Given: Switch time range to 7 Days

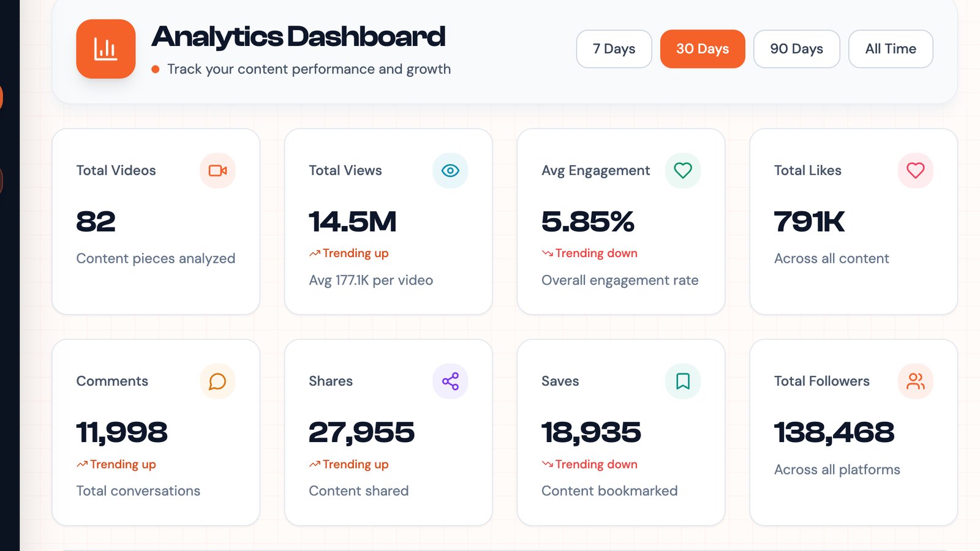Looking at the screenshot, I should click(x=614, y=49).
